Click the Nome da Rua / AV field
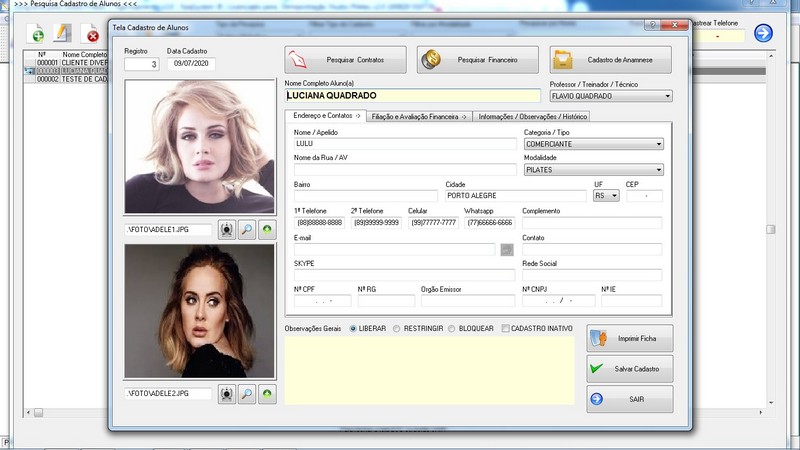The image size is (800, 450). (x=405, y=169)
